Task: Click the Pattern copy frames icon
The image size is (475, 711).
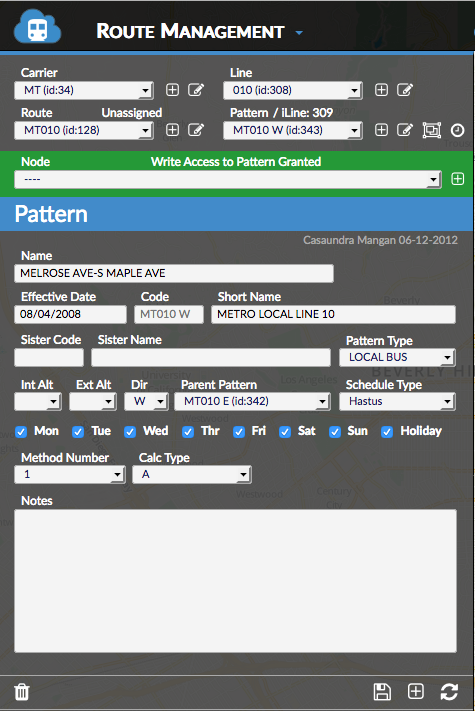Action: 431,131
